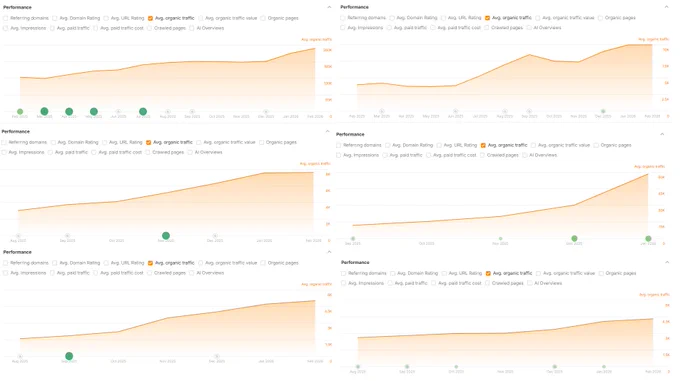Collapse the middle-left Performance panel with 8K chart
This screenshot has width=680, height=381.
(x=327, y=131)
